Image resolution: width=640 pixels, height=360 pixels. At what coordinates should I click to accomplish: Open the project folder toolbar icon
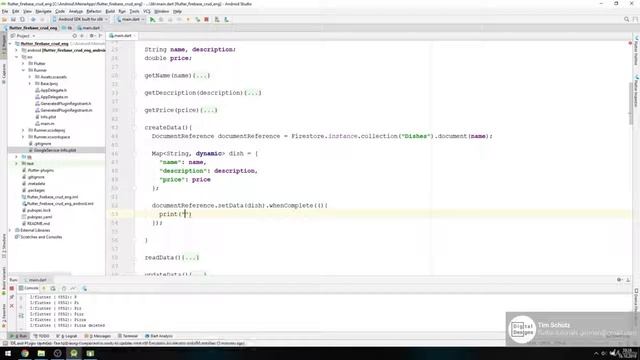pyautogui.click(x=4, y=19)
